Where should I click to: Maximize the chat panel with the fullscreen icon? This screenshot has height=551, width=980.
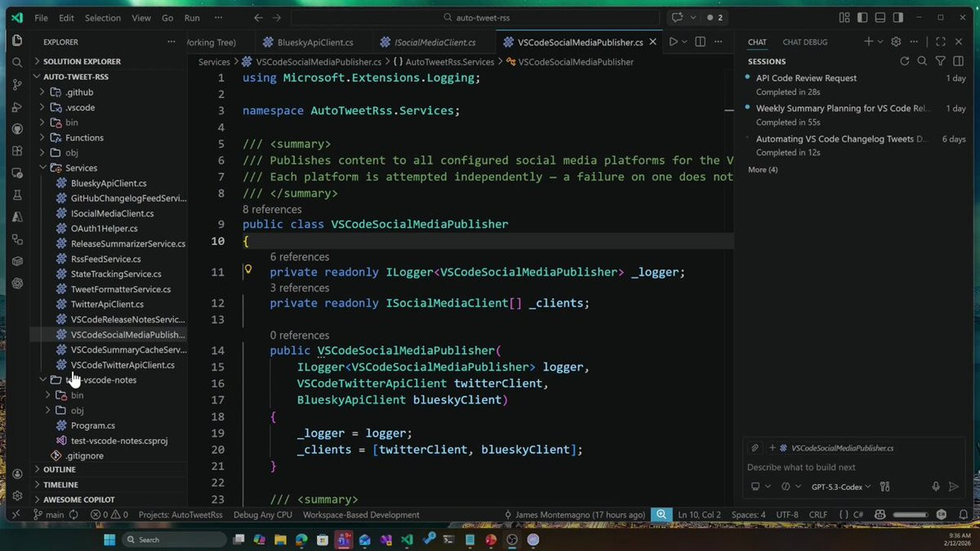(940, 42)
